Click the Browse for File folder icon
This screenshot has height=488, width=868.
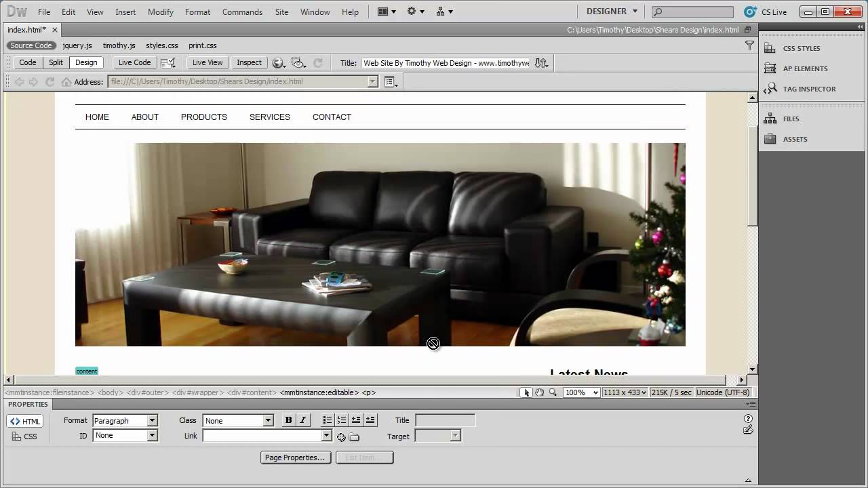point(354,437)
